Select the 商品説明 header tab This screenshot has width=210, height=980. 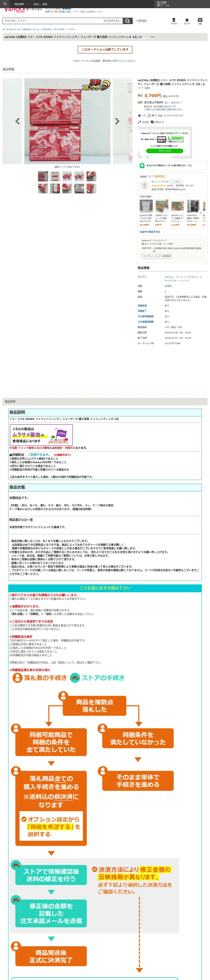click(19, 4)
